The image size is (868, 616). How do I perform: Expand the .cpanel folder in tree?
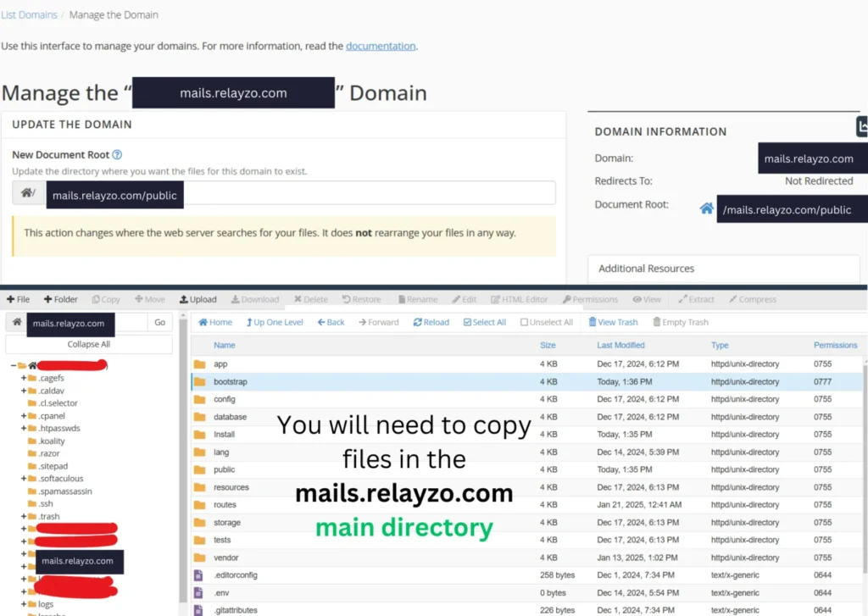tap(24, 416)
